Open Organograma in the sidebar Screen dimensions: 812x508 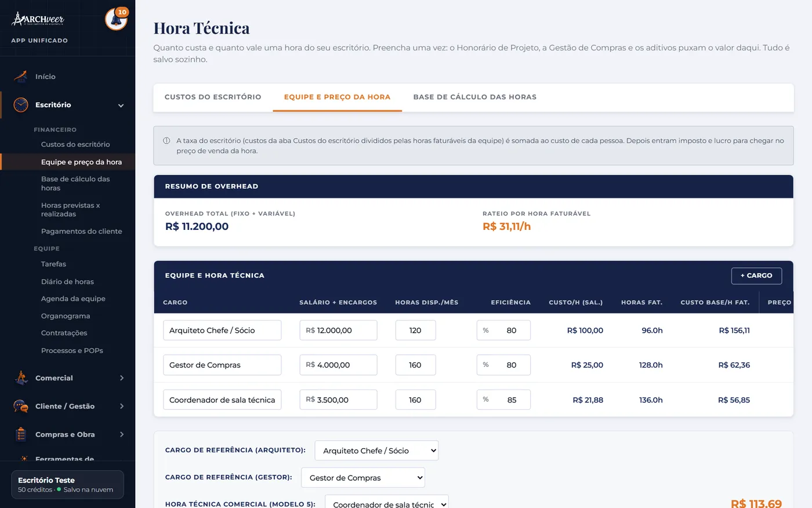coord(66,316)
